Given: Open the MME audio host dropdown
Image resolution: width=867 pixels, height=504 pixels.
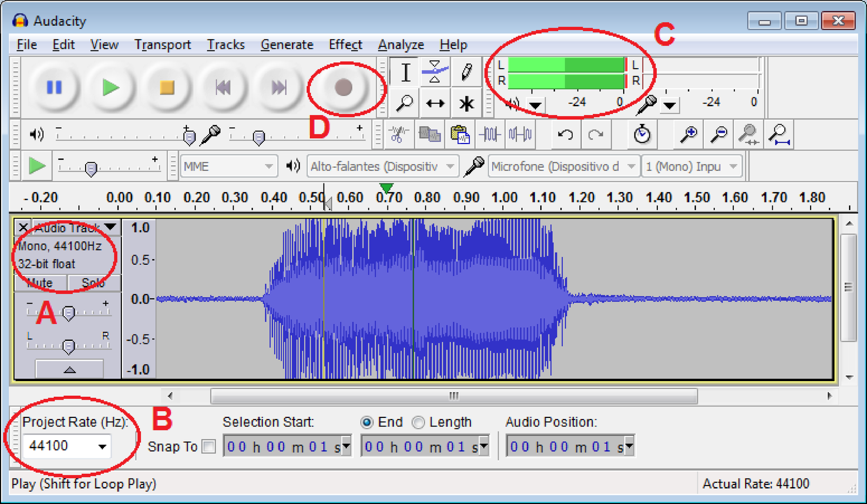Looking at the screenshot, I should click(268, 167).
